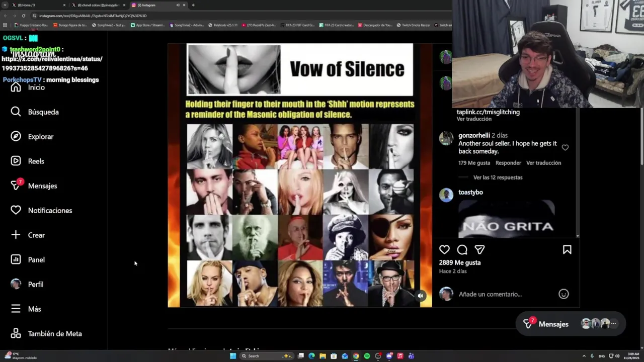Open toastybo username profile
The image size is (644, 362).
tap(470, 192)
